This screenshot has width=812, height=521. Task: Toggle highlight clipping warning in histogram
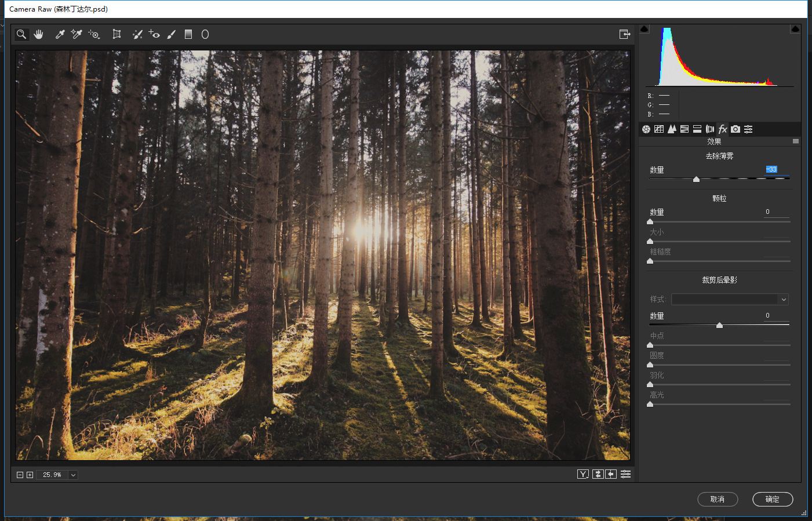point(795,29)
